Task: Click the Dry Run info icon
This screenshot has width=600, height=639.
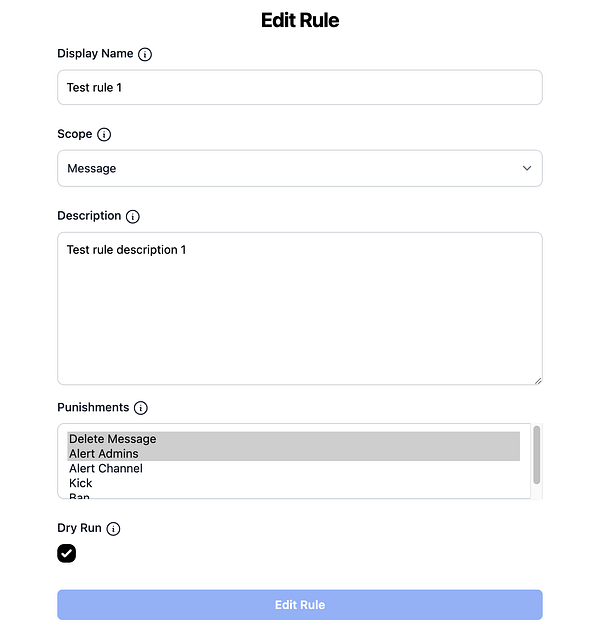Action: pos(113,529)
